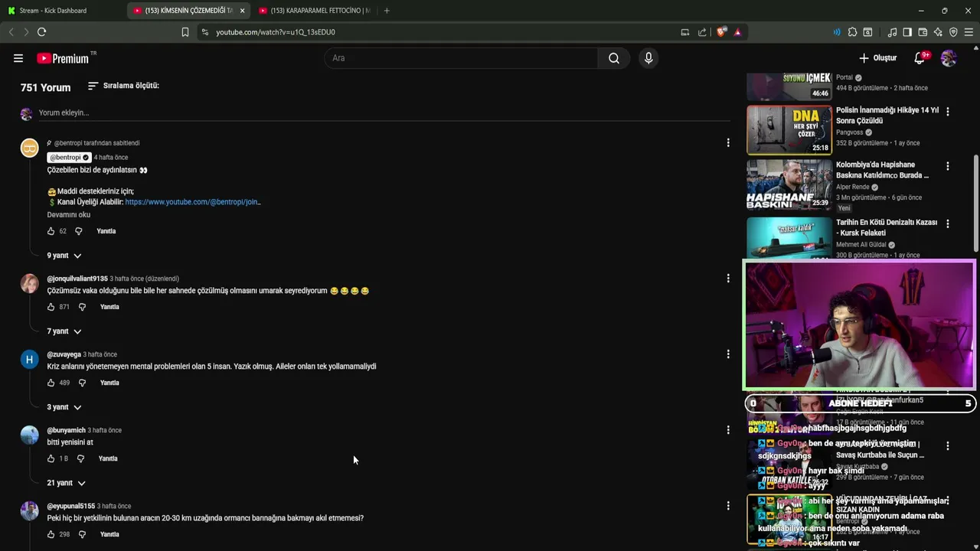The width and height of the screenshot is (980, 551).
Task: Open the Hapishane Baskını video thumbnail
Action: click(x=789, y=184)
